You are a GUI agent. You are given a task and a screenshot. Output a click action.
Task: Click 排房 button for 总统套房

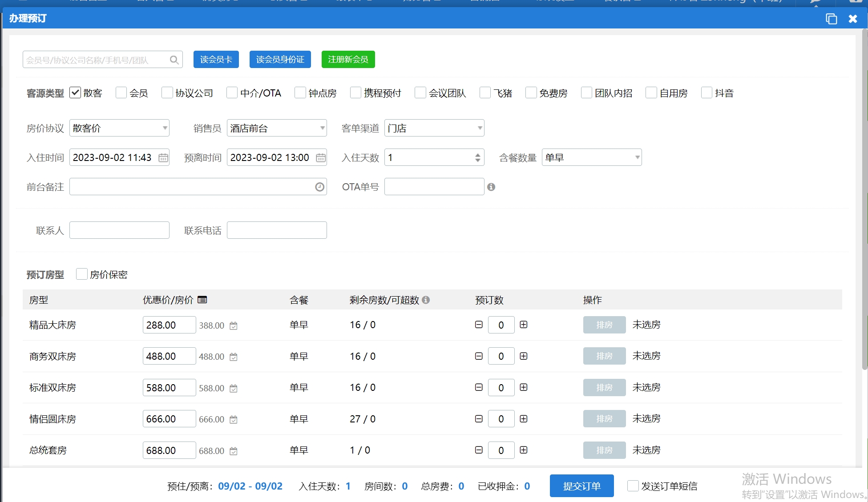tap(605, 450)
